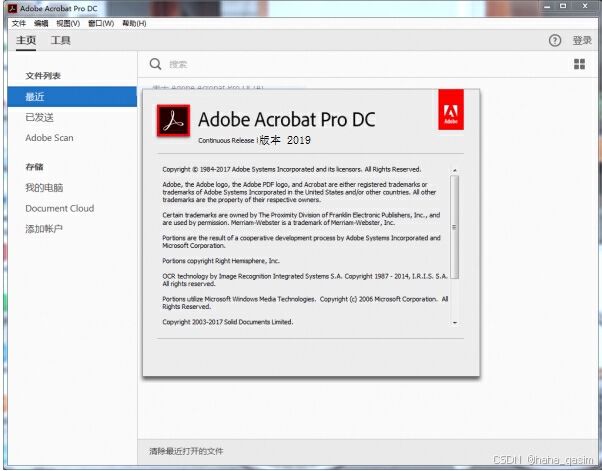Select 我的电脑 storage location
Image resolution: width=602 pixels, height=471 pixels.
44,188
